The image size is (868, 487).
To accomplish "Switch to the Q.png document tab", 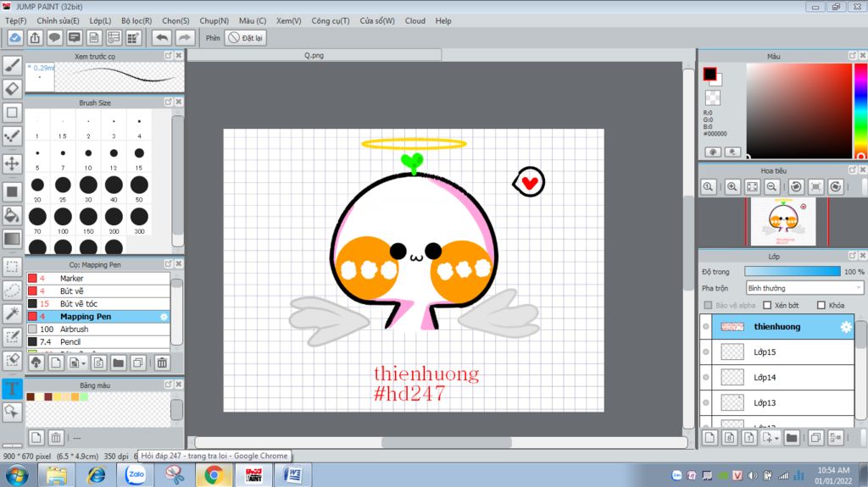I will (x=314, y=55).
